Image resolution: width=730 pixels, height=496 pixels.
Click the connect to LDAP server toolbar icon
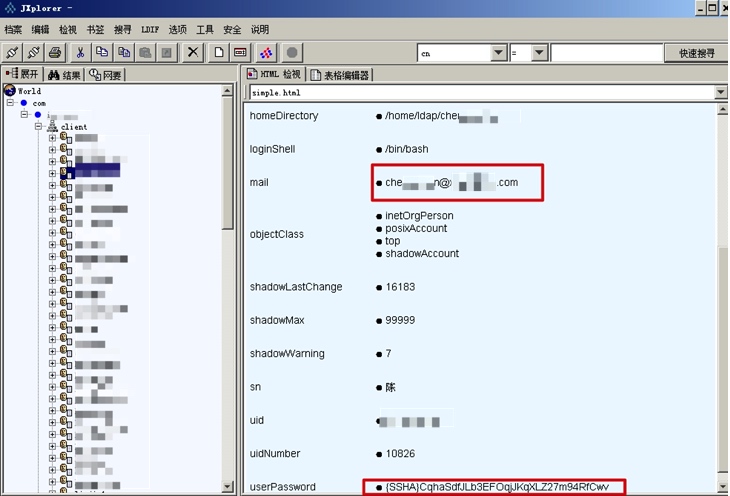point(13,52)
